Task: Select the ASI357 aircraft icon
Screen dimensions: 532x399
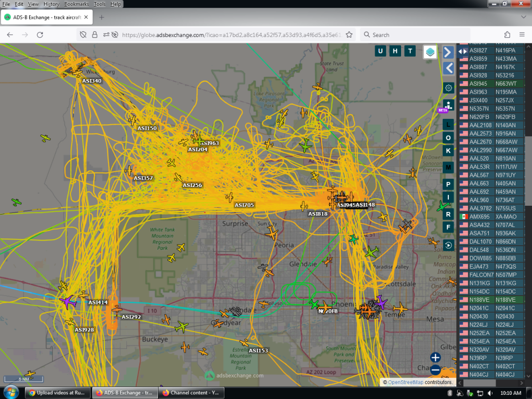Action: (128, 170)
